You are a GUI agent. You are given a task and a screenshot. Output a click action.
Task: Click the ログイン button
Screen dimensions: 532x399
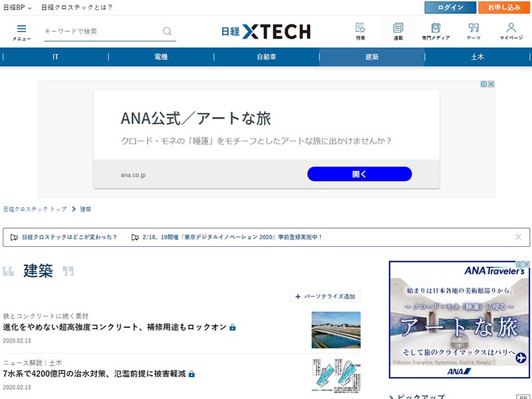point(450,7)
